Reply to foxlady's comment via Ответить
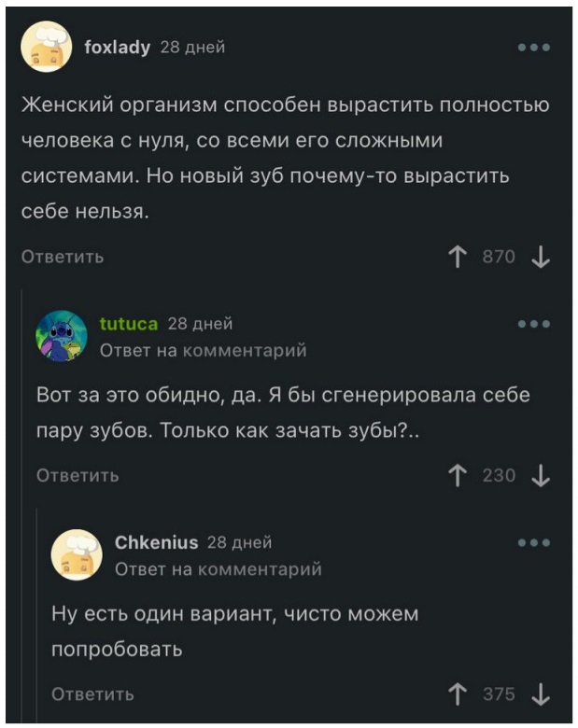 (63, 257)
